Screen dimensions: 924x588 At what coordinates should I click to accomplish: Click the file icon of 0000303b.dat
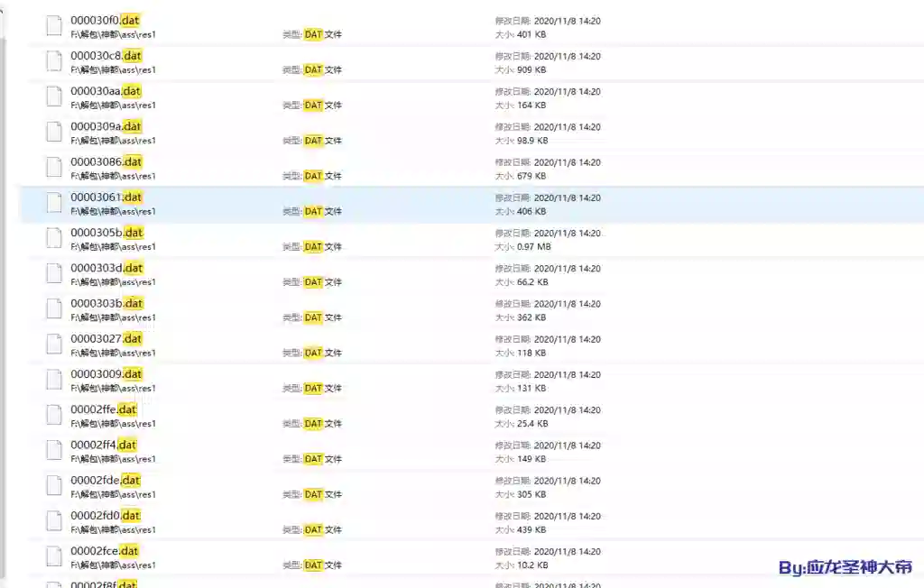point(54,308)
